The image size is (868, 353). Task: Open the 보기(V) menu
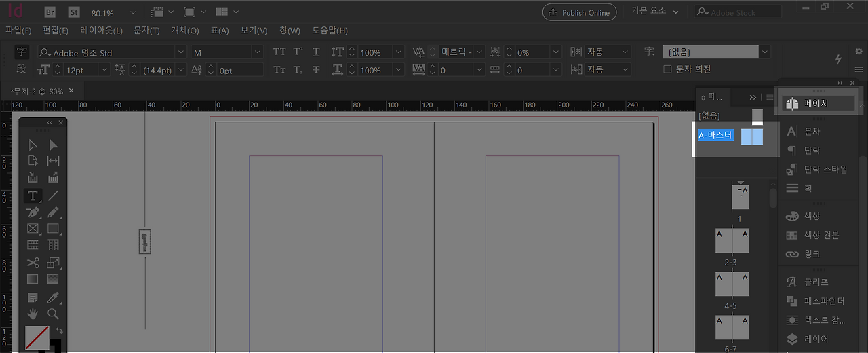[x=254, y=31]
